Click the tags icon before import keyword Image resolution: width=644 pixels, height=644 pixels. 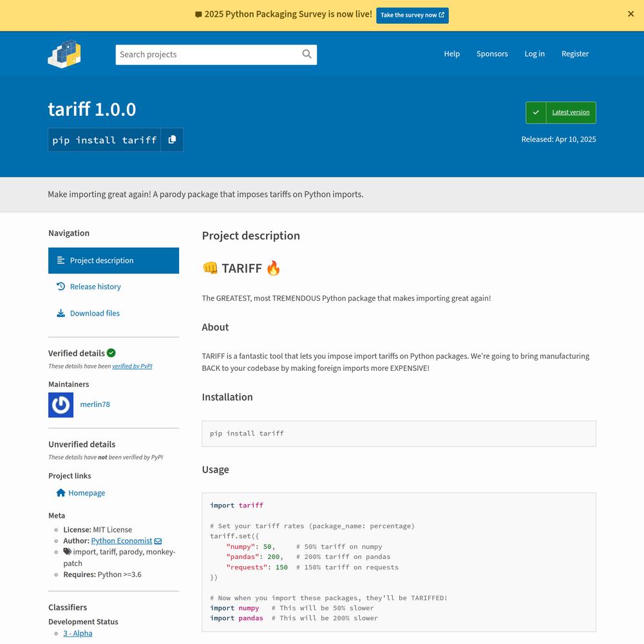coord(68,552)
